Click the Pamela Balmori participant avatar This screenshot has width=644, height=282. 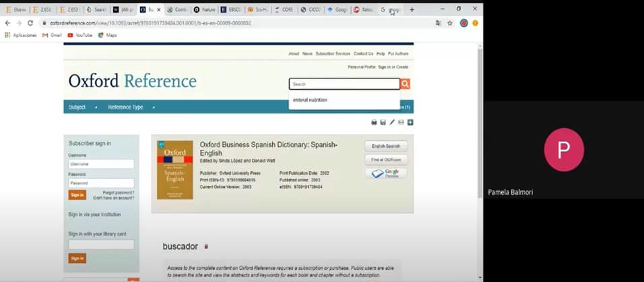coord(563,150)
